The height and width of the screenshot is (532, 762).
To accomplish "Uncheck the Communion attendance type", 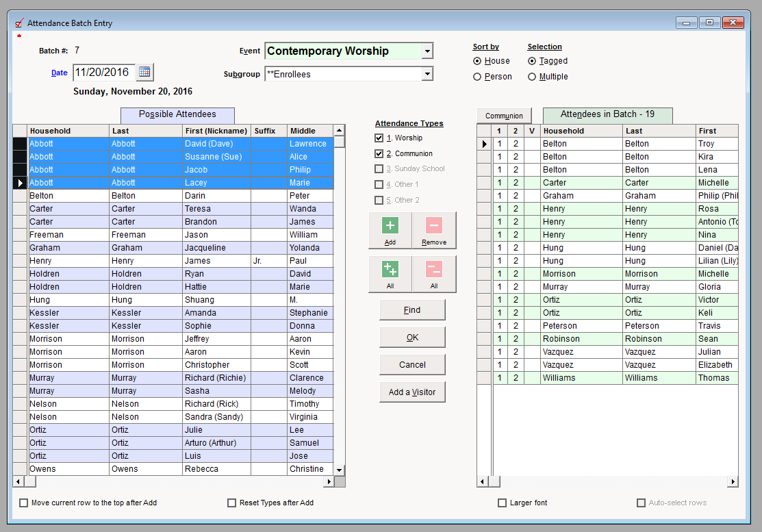I will pyautogui.click(x=379, y=154).
